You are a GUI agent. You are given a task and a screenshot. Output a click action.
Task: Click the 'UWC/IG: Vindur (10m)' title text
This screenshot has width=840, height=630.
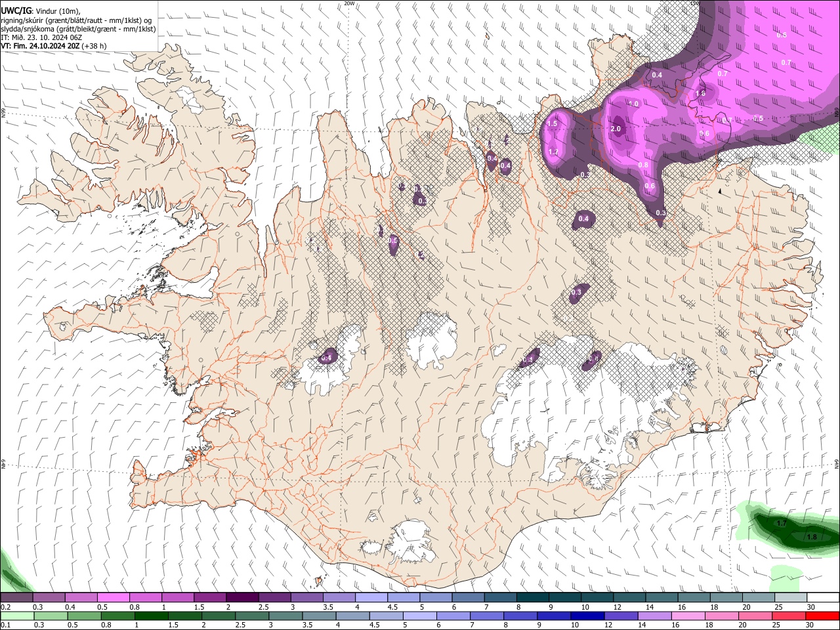click(x=41, y=10)
